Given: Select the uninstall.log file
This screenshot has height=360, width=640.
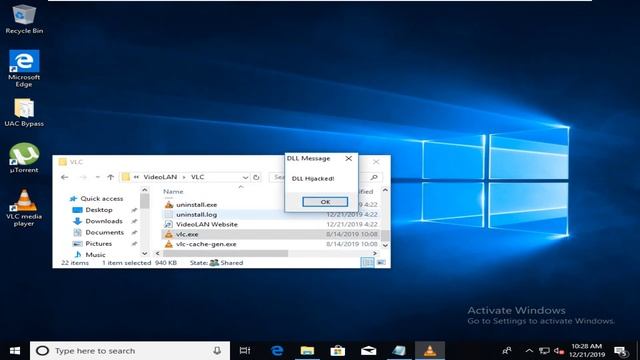Looking at the screenshot, I should 196,214.
